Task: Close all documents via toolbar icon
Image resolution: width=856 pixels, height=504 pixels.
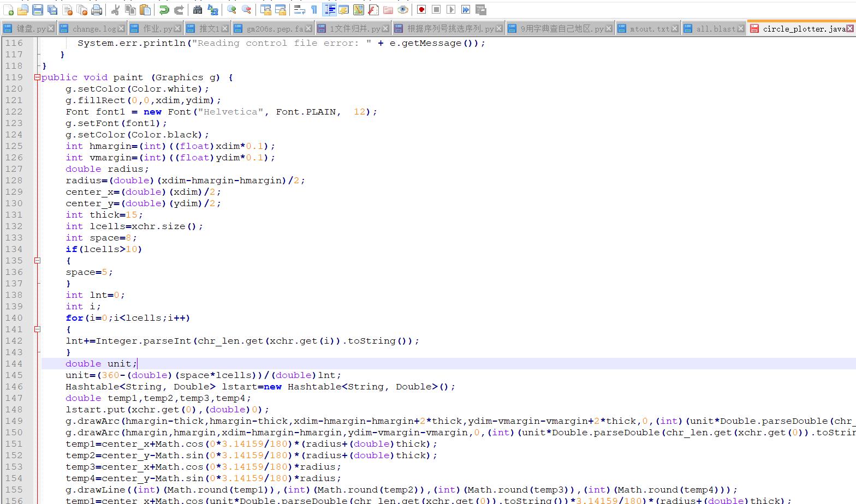Action: click(82, 10)
